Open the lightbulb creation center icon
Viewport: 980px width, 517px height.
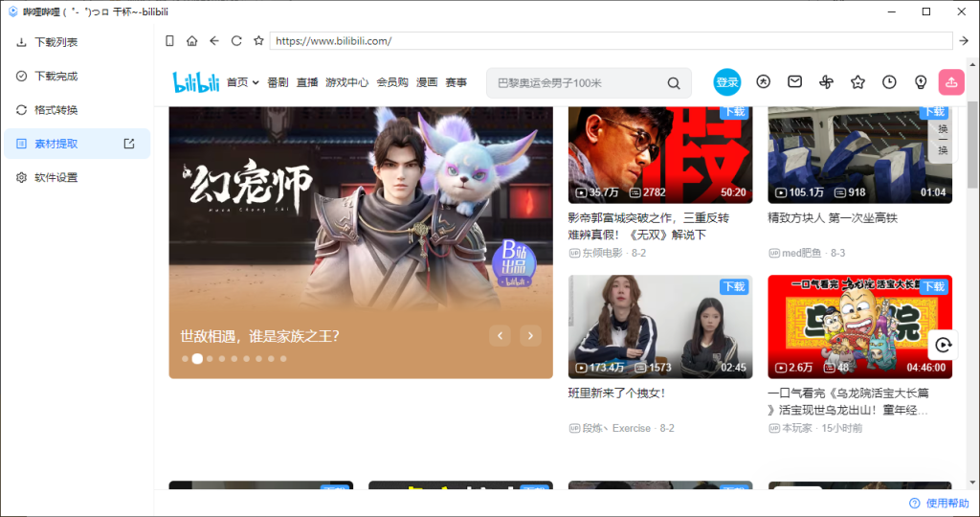tap(920, 82)
